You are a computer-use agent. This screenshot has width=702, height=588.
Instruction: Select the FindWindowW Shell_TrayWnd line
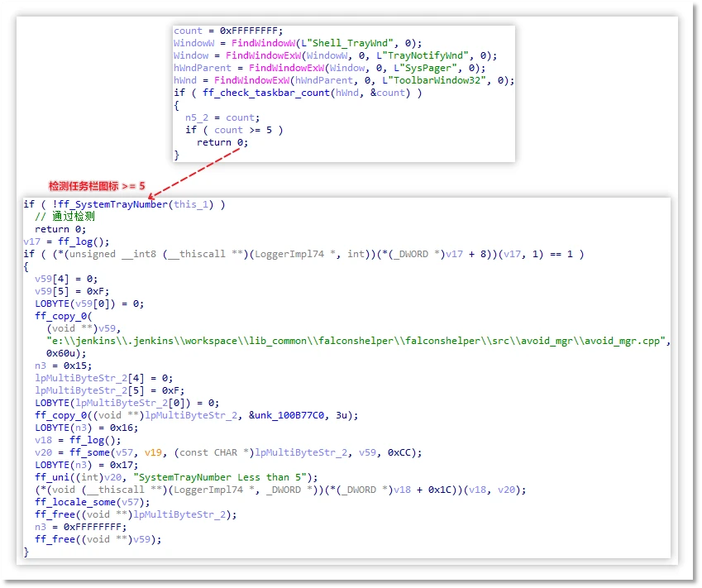coord(298,44)
